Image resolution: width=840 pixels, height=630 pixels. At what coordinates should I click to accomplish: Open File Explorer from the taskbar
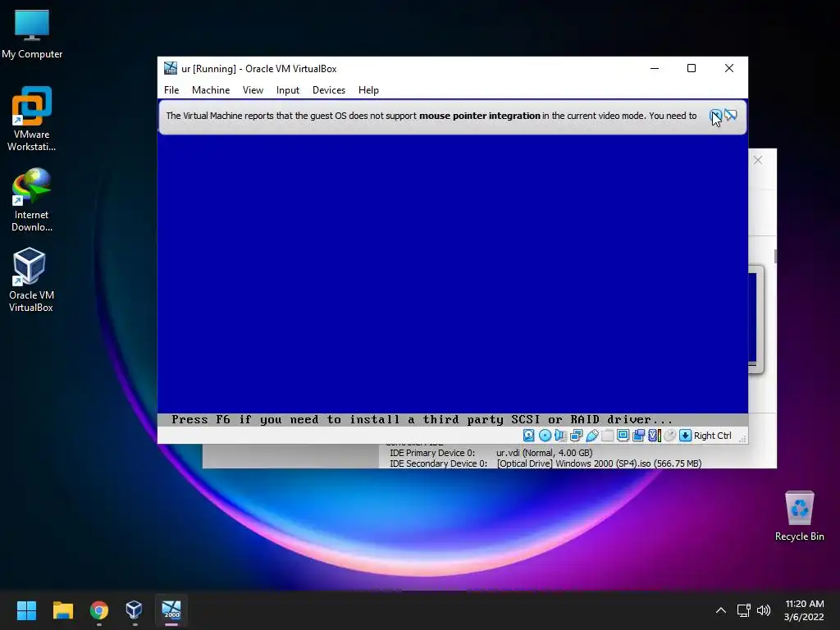[x=62, y=610]
